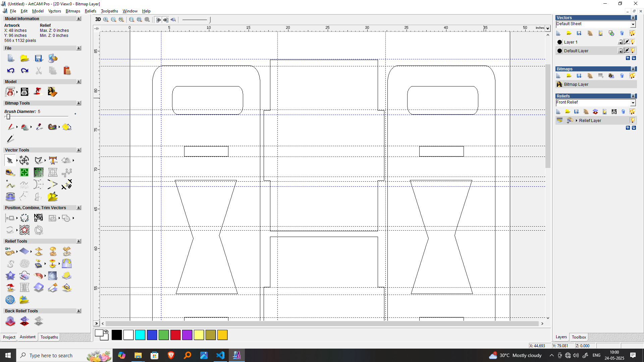644x362 pixels.
Task: Click the Node Editing tool
Action: [10, 184]
